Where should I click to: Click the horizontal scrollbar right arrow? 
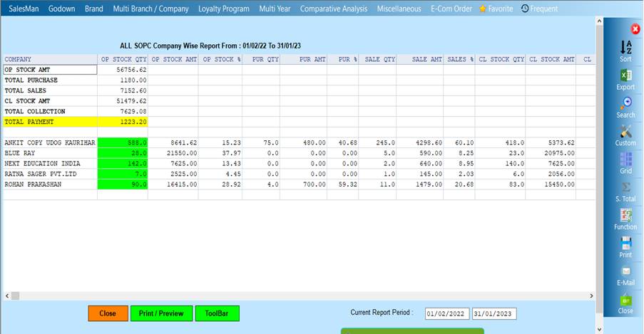591,296
